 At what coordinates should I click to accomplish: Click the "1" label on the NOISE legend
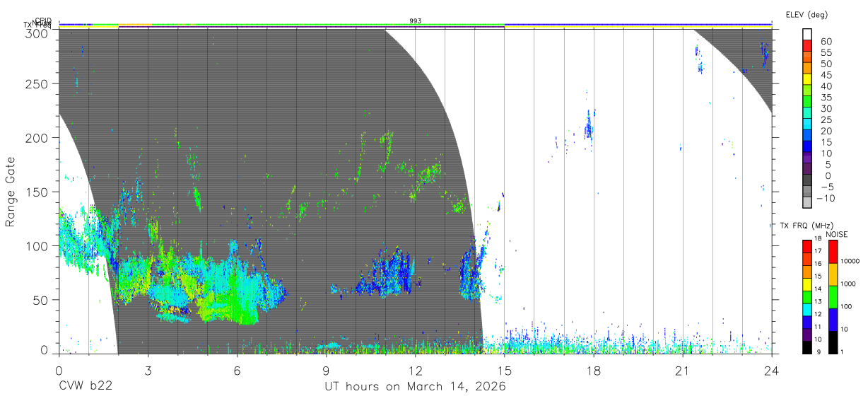click(x=843, y=351)
